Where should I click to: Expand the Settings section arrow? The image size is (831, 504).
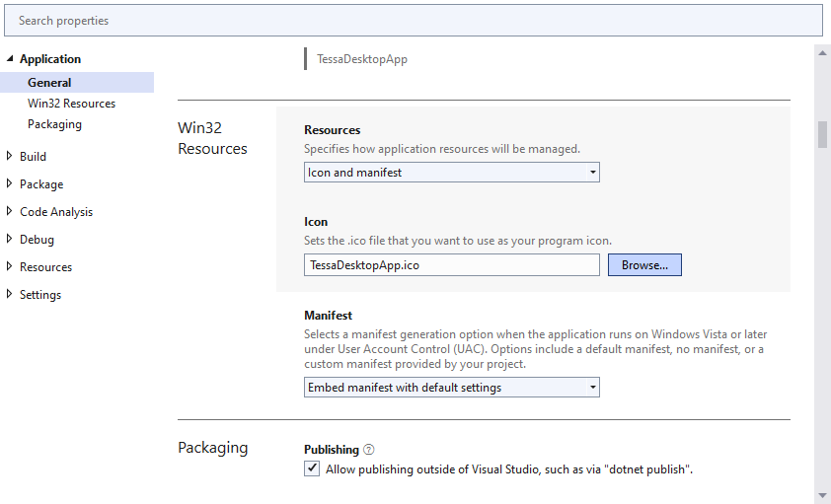coord(10,294)
